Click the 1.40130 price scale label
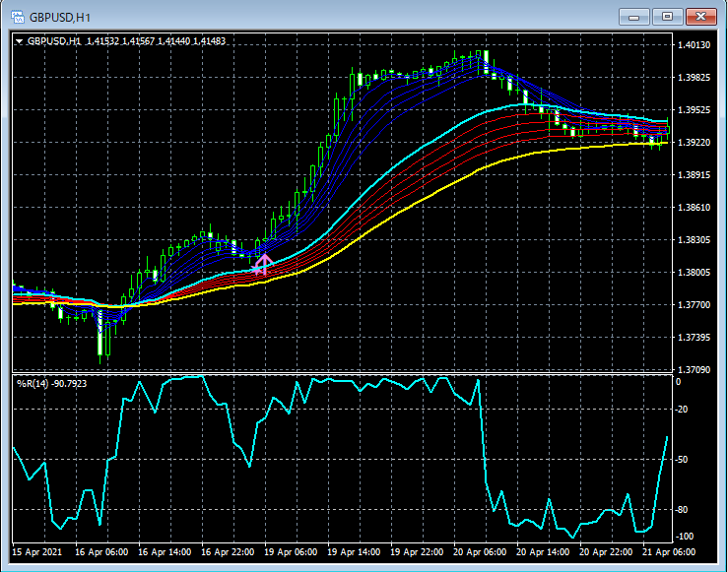This screenshot has width=728, height=572. [x=694, y=45]
